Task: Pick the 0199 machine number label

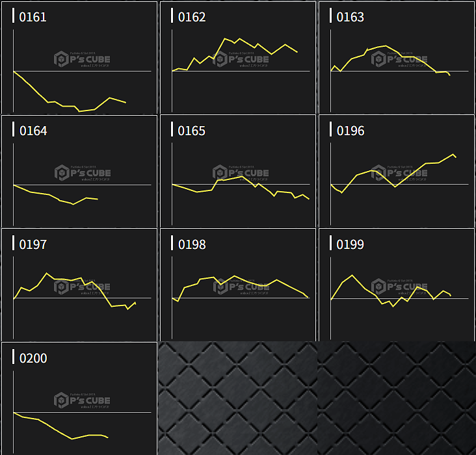Action: [x=350, y=244]
